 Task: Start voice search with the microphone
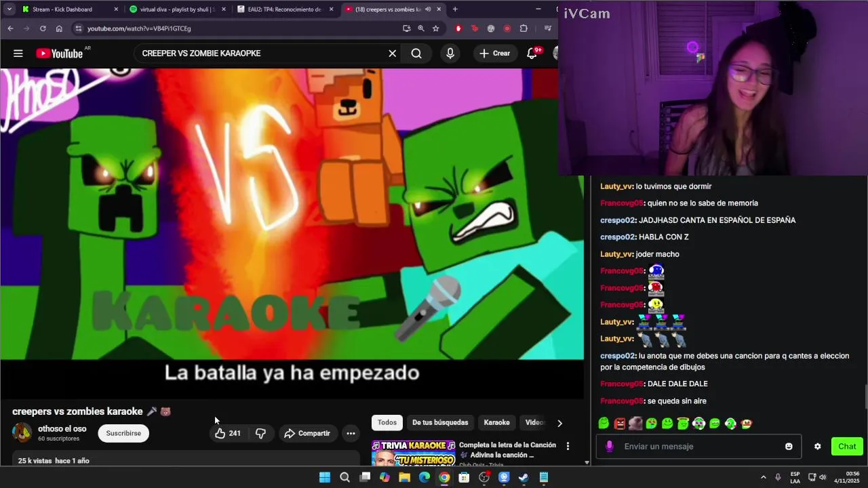pyautogui.click(x=450, y=54)
